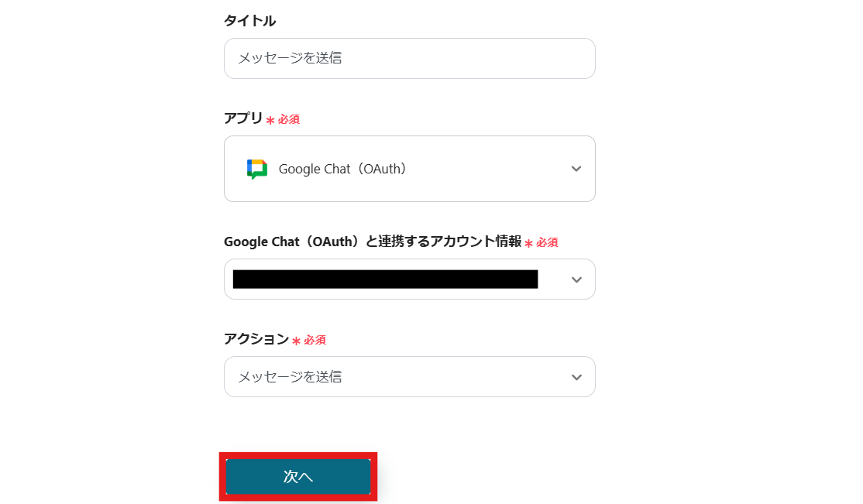
Task: Click the Google Chat logo icon
Action: coord(257,169)
